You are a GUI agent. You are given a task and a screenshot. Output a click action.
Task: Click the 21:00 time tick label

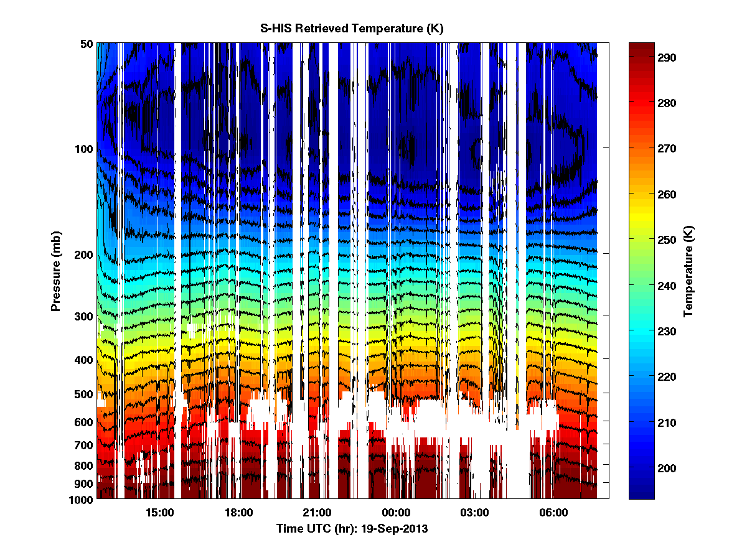[317, 513]
